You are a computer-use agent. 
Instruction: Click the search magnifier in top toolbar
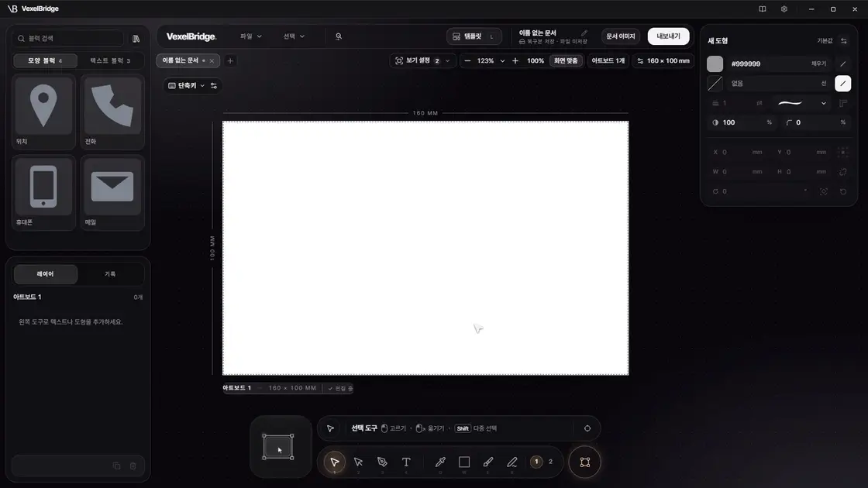338,36
